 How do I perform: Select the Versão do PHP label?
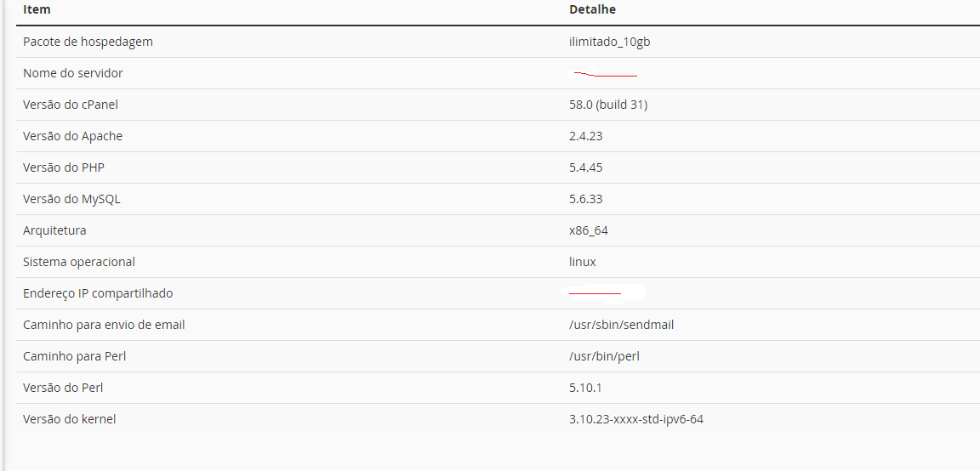tap(64, 167)
